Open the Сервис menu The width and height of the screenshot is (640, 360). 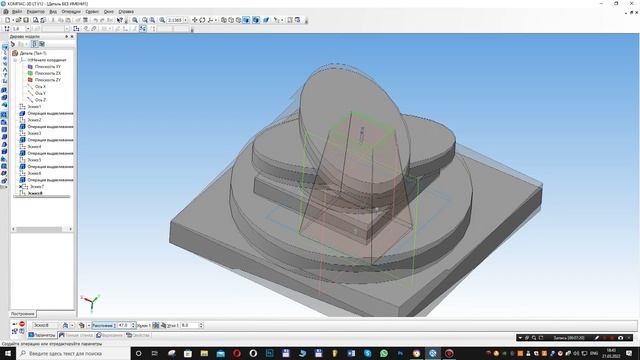(92, 11)
